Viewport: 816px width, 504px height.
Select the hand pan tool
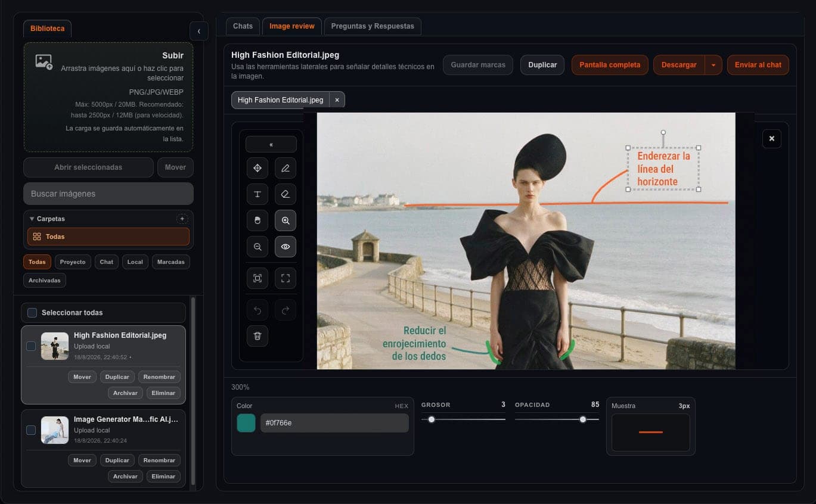point(257,220)
